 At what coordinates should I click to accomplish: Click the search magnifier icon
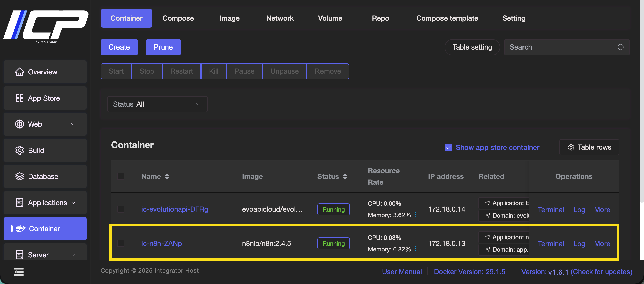point(621,47)
